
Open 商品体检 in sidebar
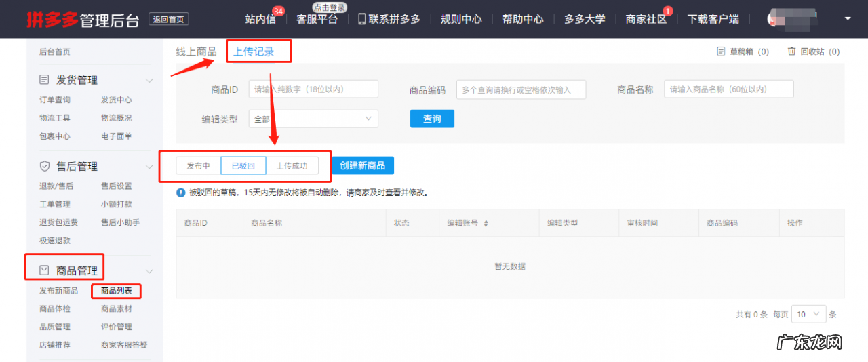point(55,309)
